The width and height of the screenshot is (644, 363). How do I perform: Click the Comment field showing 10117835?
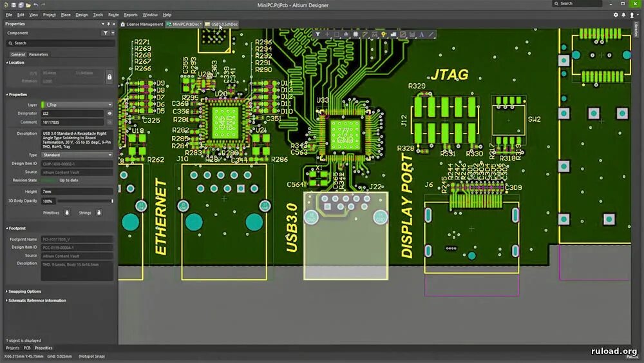click(x=72, y=122)
